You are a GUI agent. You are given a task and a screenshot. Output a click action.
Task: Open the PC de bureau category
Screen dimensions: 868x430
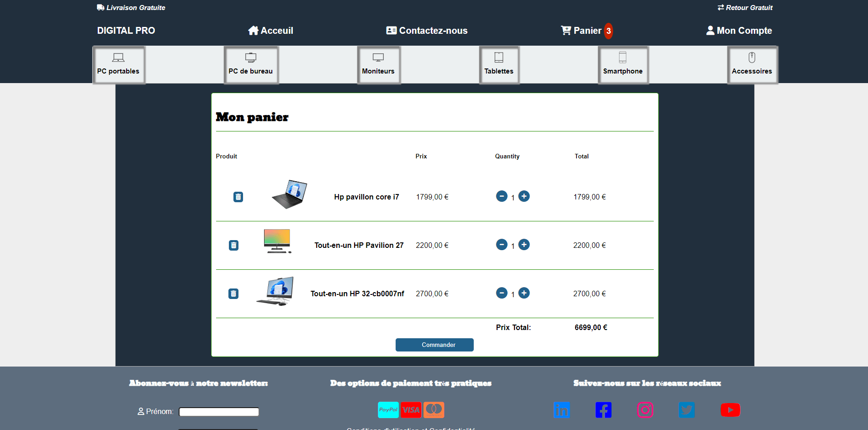251,65
